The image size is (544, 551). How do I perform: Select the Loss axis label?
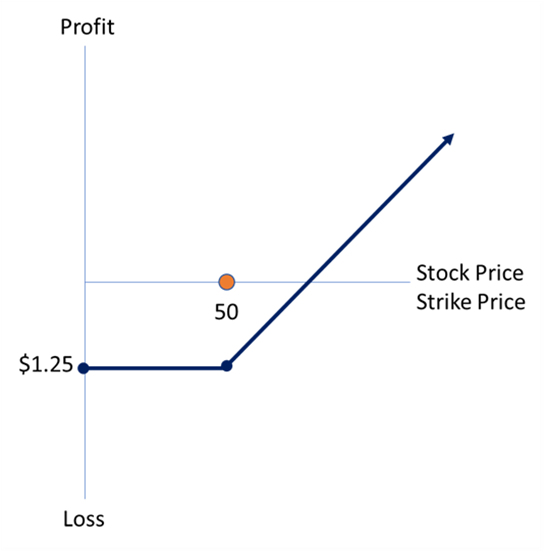[84, 519]
